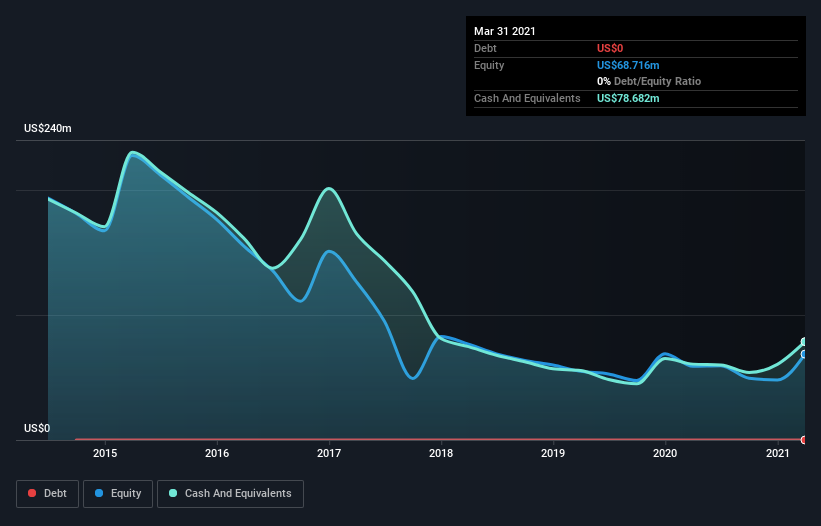This screenshot has height=526, width=821.
Task: Click the Debt label in tooltip
Action: click(485, 48)
